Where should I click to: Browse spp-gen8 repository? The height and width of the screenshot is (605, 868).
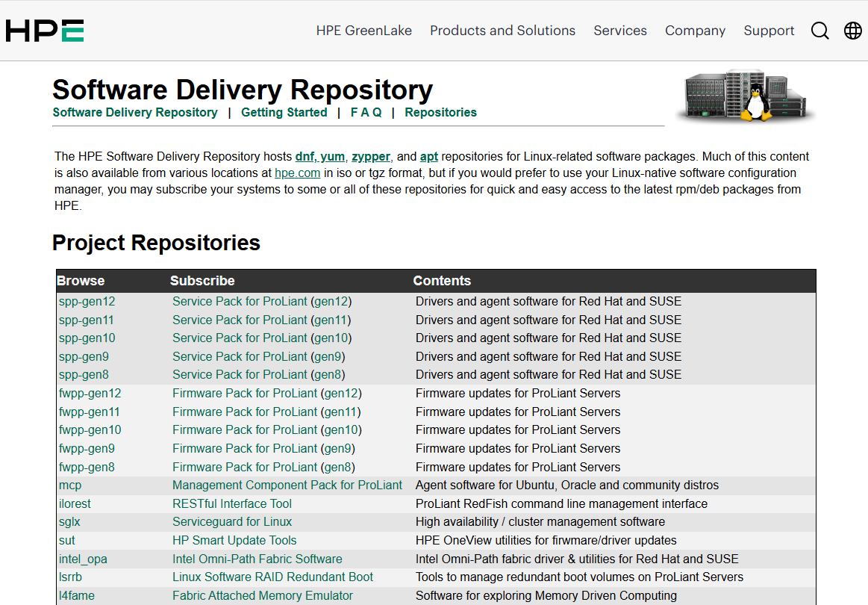click(x=84, y=374)
